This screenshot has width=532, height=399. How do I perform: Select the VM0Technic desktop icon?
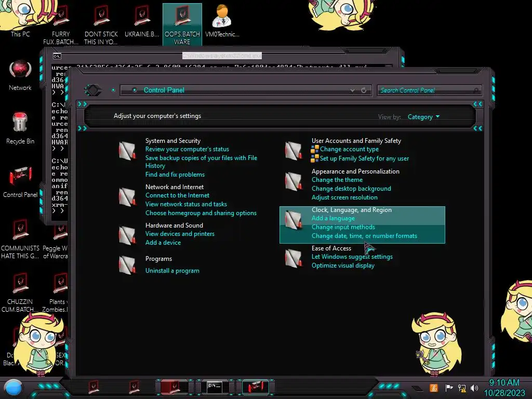click(x=222, y=21)
